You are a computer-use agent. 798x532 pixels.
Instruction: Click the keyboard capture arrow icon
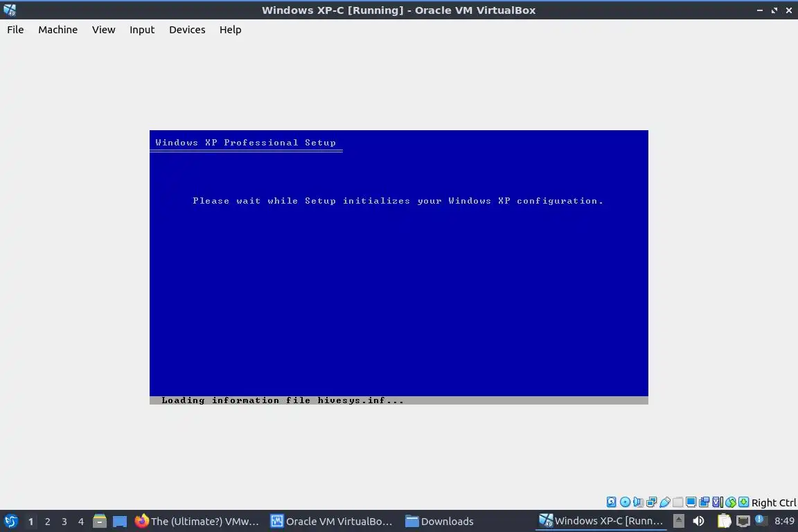(x=743, y=502)
